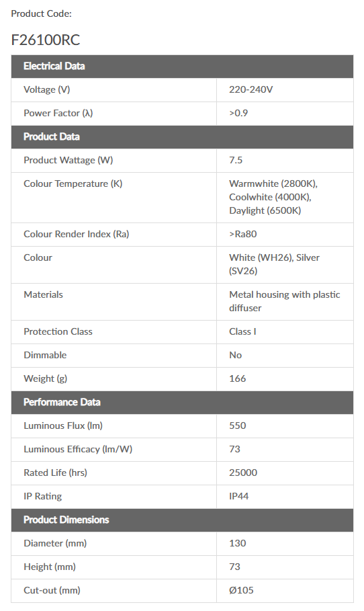Select the Warmwhite (2800K) colour temperature text
The width and height of the screenshot is (364, 611).
[273, 184]
